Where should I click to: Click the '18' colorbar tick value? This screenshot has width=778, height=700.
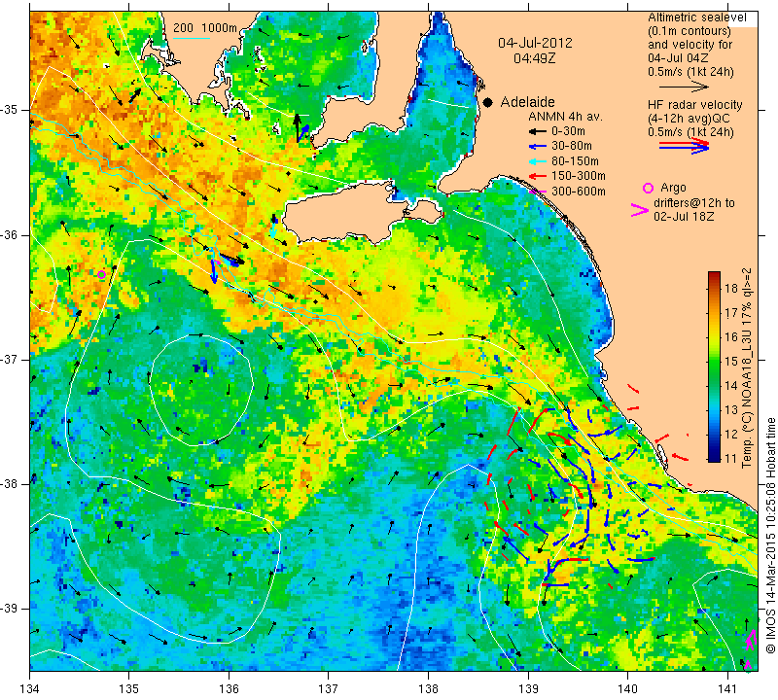click(x=731, y=288)
